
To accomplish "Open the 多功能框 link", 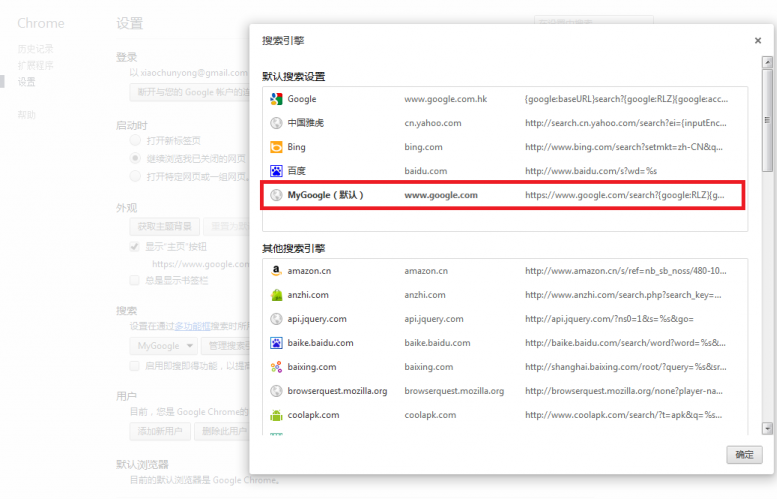I will [x=192, y=326].
